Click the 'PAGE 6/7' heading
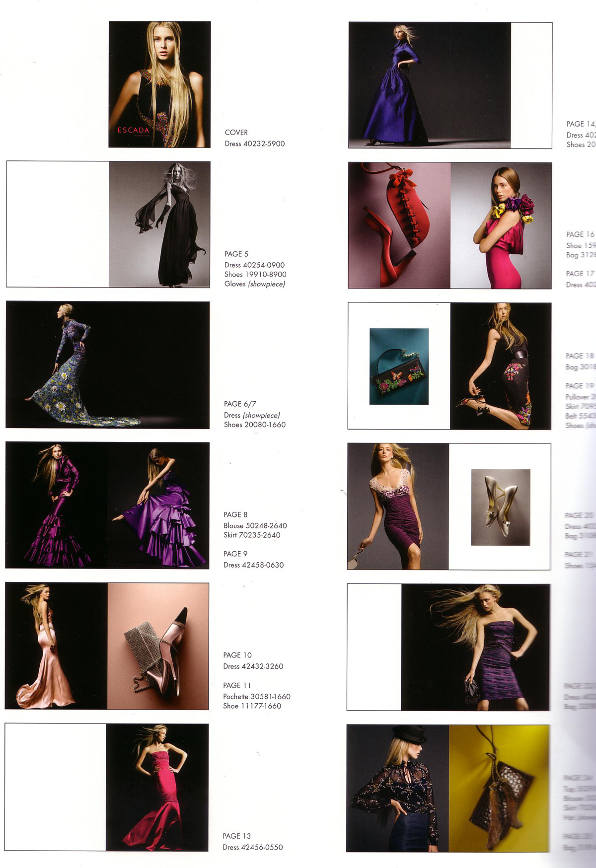 [240, 404]
